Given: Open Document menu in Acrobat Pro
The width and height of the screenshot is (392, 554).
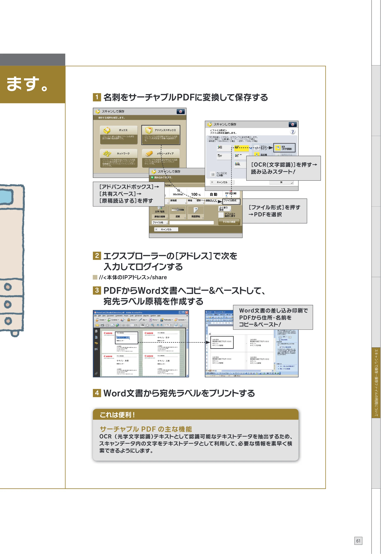Looking at the screenshot, I should pos(110,316).
